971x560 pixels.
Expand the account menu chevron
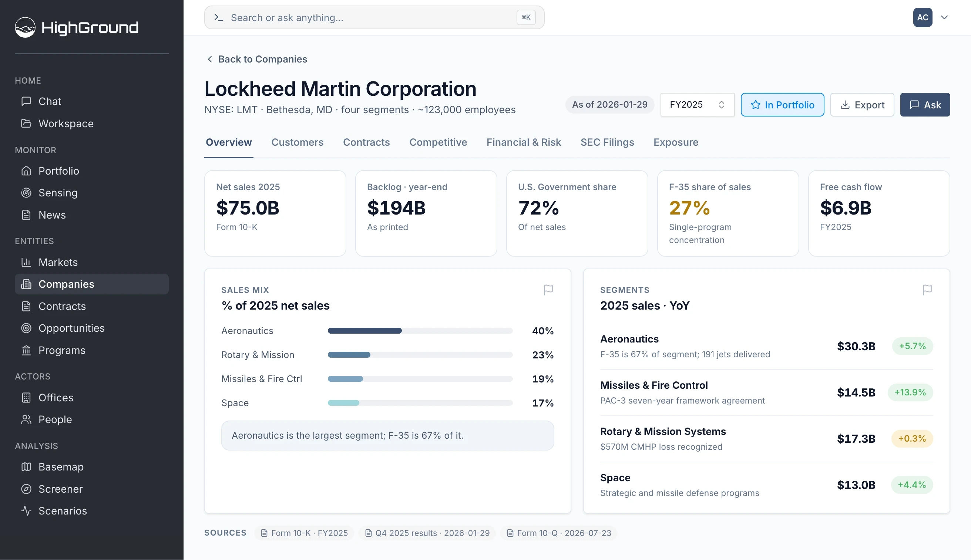[944, 17]
